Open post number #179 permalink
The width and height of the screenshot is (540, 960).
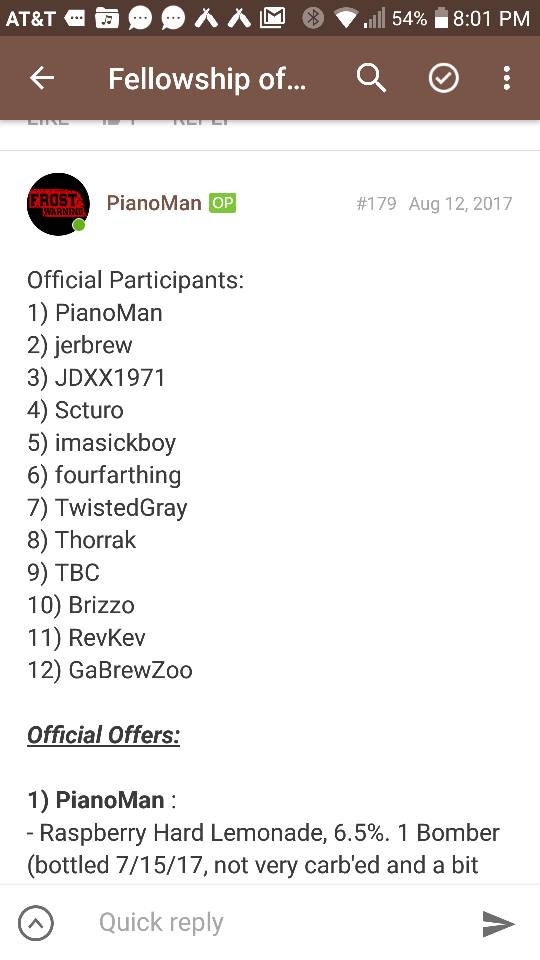click(376, 203)
